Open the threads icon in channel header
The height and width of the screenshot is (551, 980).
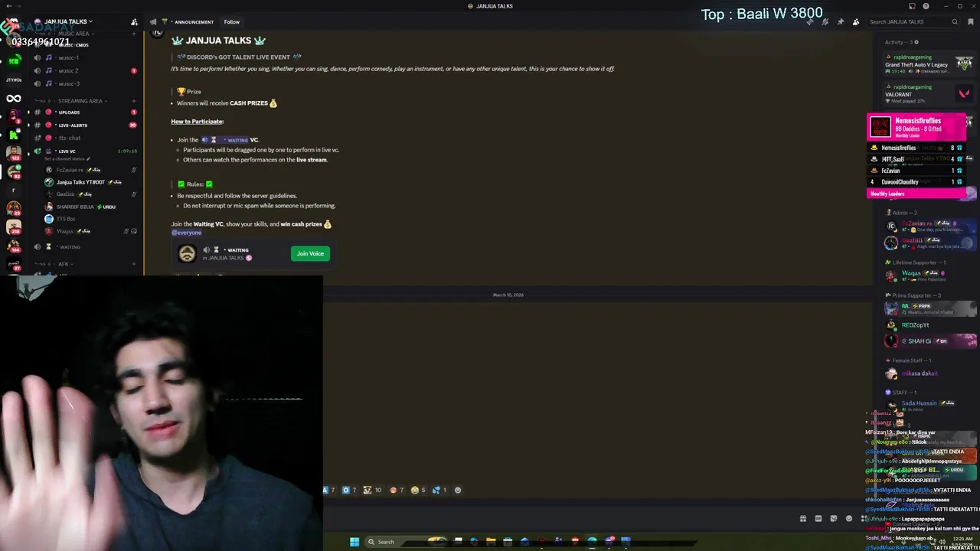click(x=809, y=22)
